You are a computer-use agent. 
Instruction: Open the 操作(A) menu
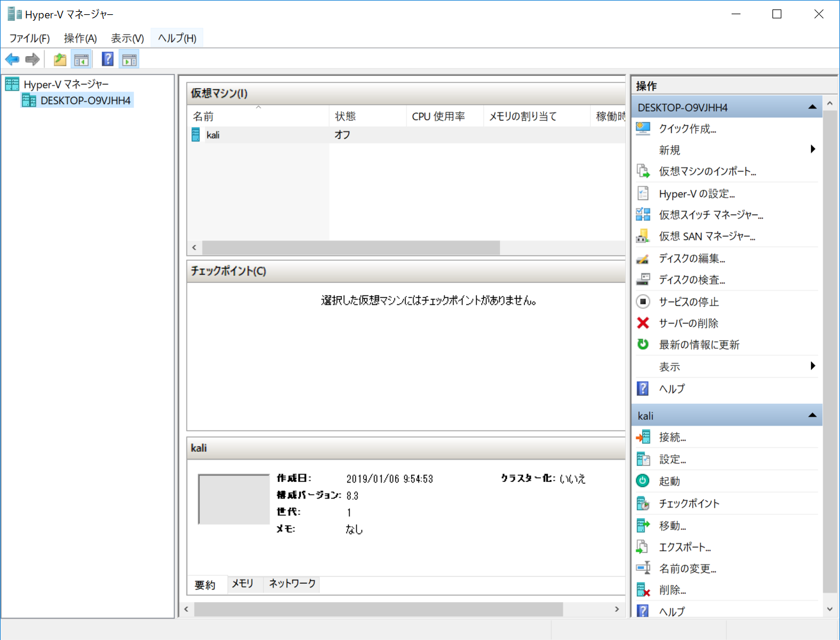[x=80, y=38]
